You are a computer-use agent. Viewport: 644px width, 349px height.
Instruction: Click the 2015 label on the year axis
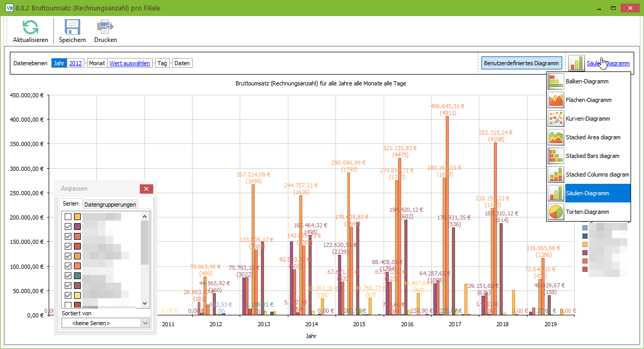[359, 325]
